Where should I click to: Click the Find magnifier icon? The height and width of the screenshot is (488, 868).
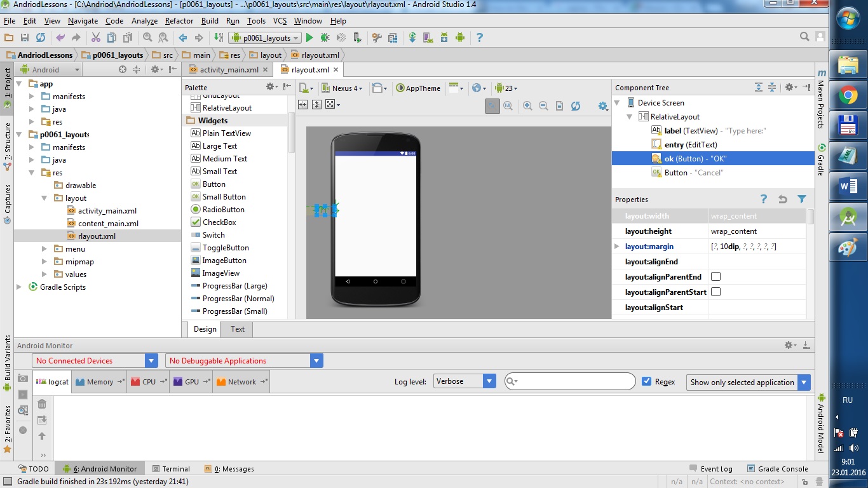click(x=147, y=38)
